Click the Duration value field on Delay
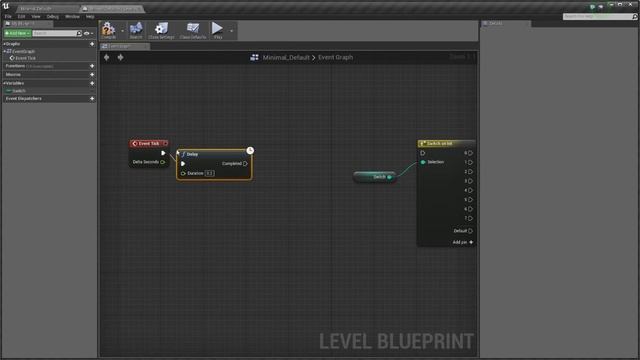 (x=209, y=173)
